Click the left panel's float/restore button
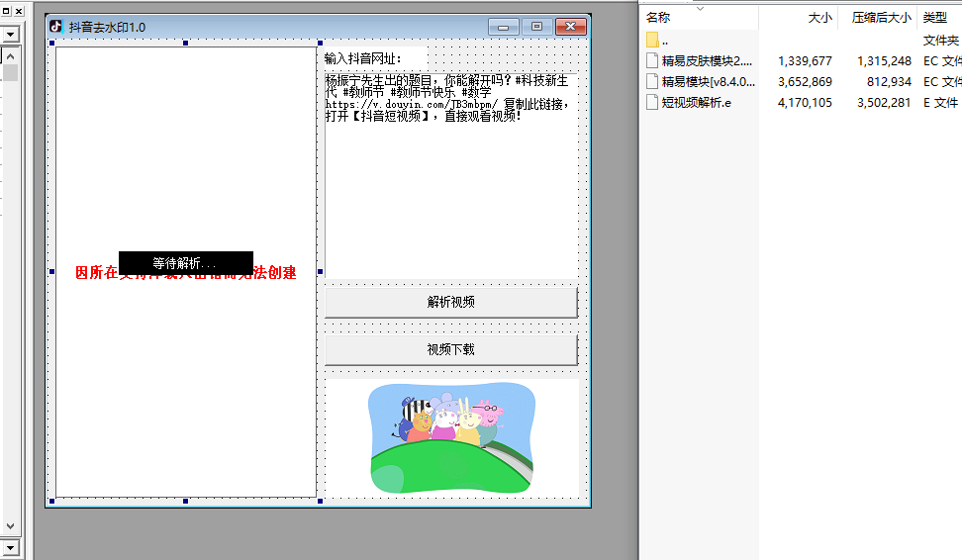The height and width of the screenshot is (560, 962). coord(5,11)
